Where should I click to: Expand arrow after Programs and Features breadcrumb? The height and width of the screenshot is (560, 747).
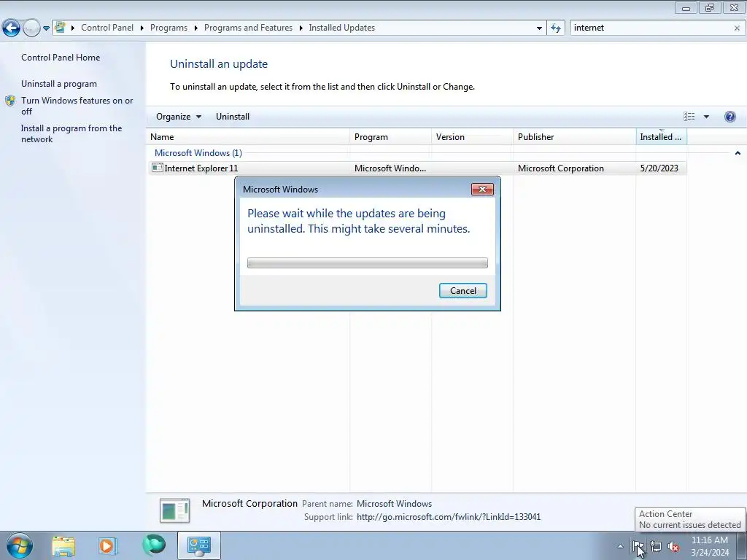coord(301,28)
